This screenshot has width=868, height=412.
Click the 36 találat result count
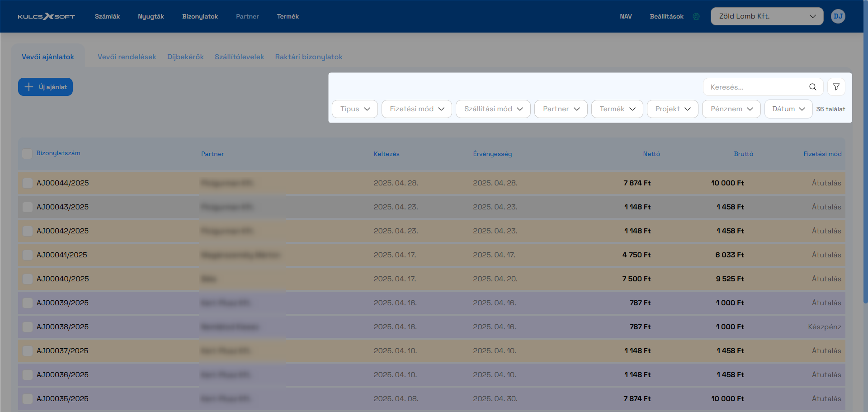(830, 109)
